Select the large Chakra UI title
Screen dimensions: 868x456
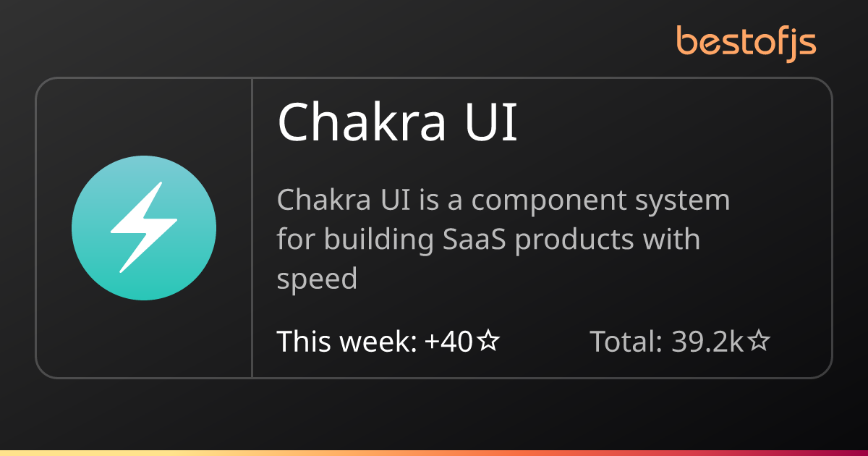click(x=398, y=122)
